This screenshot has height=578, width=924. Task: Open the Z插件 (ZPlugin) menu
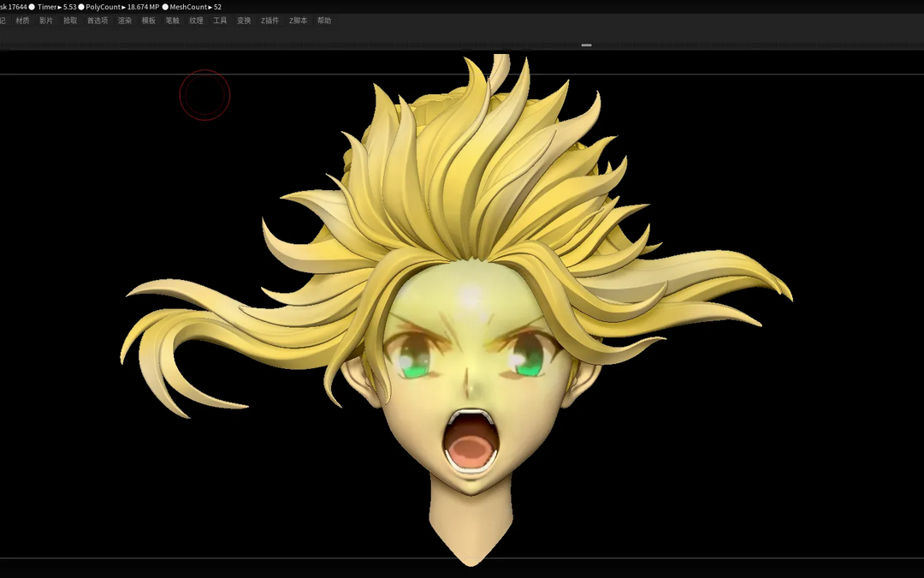click(270, 21)
